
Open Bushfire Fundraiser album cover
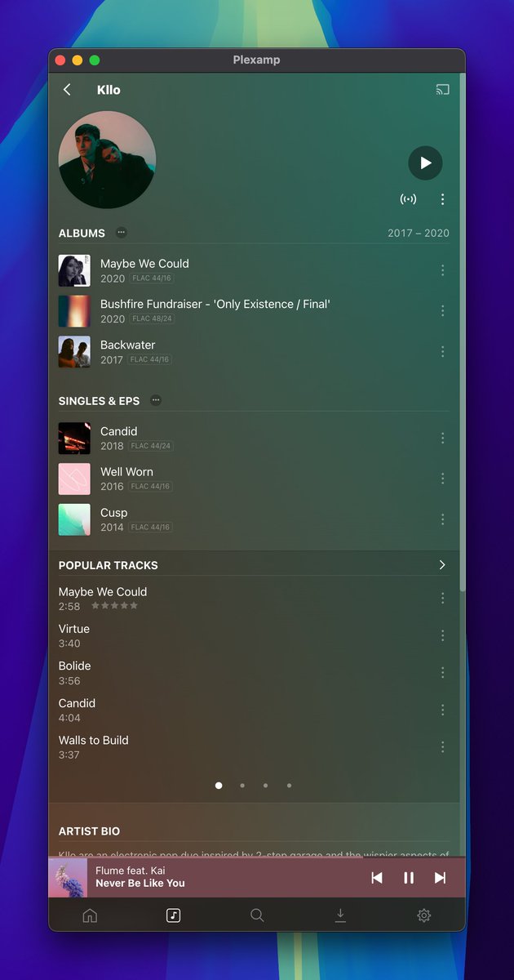pos(74,311)
